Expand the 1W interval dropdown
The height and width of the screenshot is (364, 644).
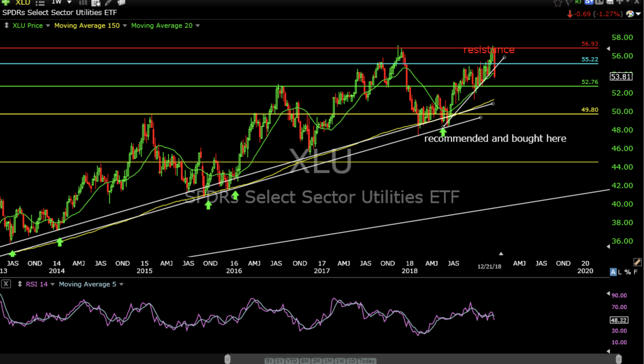[x=69, y=2]
